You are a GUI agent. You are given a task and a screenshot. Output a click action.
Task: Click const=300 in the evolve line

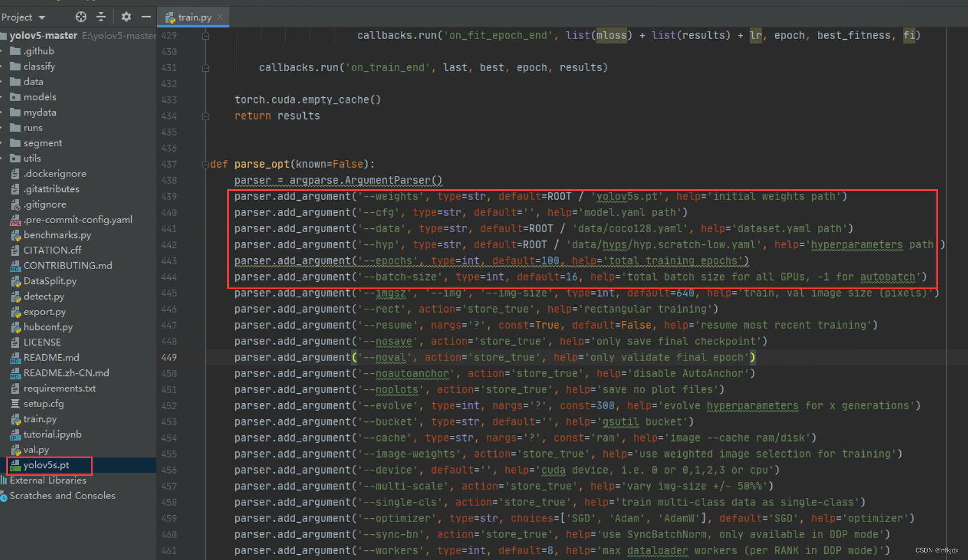[587, 406]
